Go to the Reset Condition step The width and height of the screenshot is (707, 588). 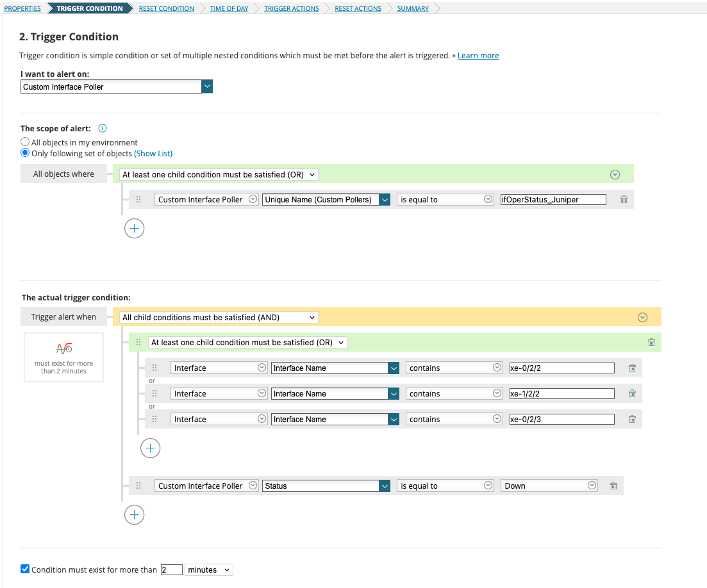pyautogui.click(x=167, y=8)
